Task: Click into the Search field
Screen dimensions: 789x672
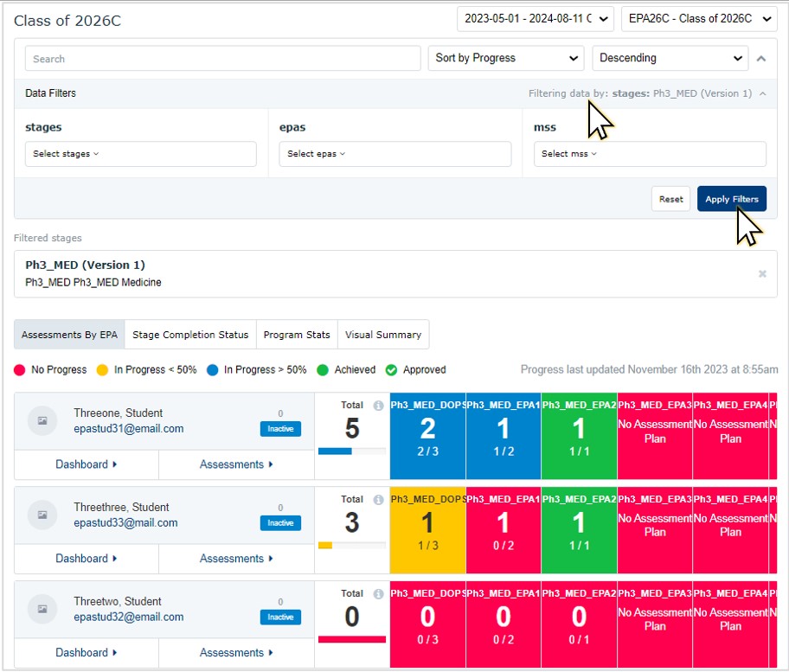Action: pos(223,58)
